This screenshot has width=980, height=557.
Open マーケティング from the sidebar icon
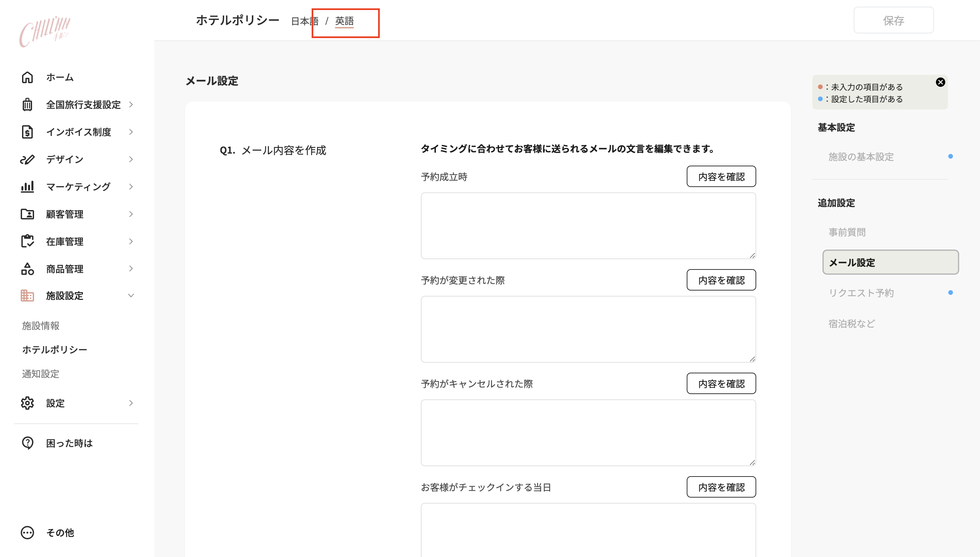[x=27, y=186]
